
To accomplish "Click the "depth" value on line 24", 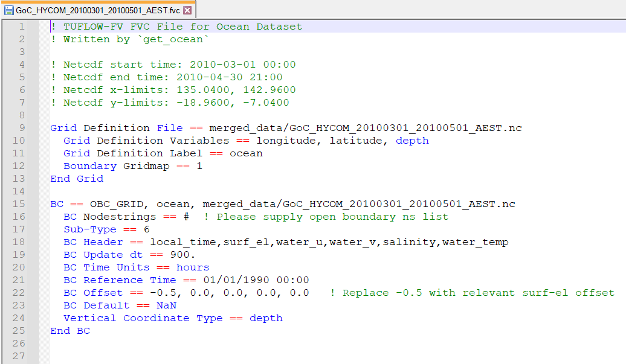I will (266, 318).
